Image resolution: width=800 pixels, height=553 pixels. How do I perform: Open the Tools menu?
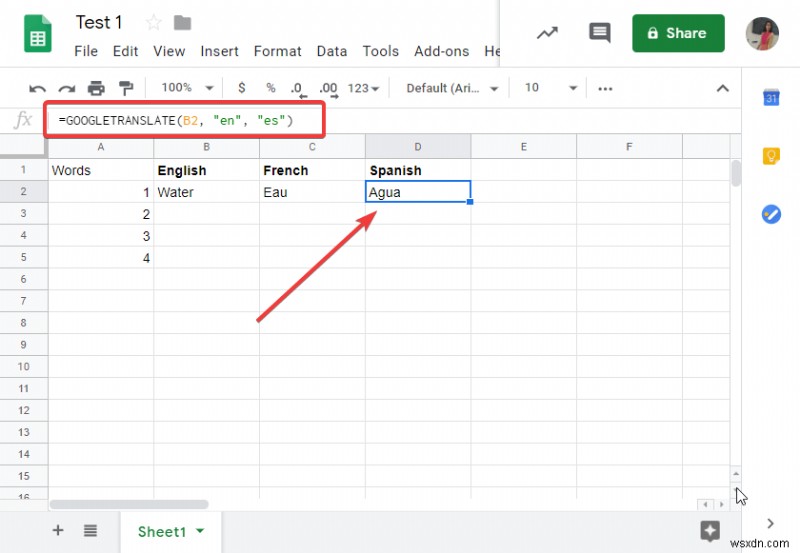(381, 51)
